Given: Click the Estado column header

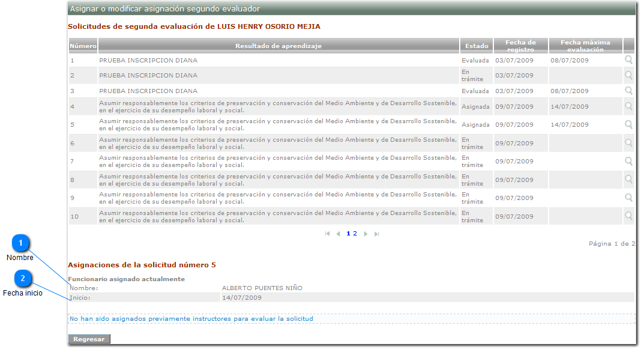Looking at the screenshot, I should 477,46.
